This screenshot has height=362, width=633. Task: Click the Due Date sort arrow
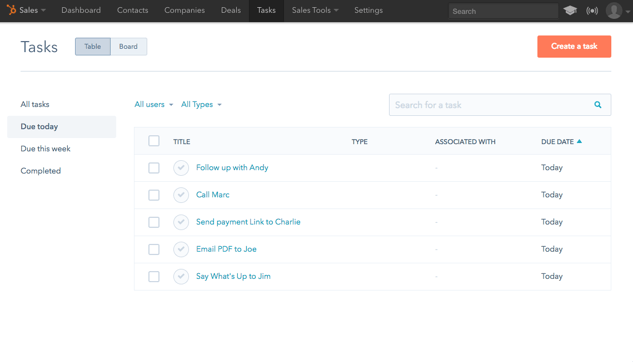(579, 141)
